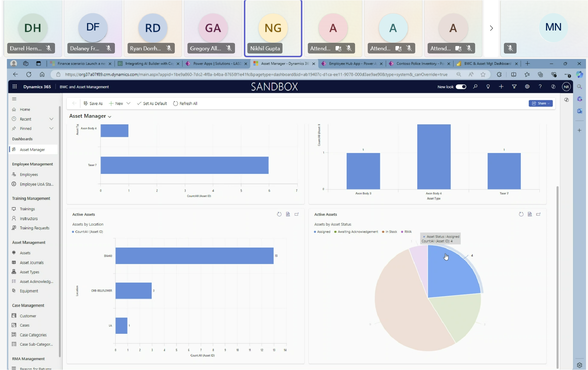Open the Dynamics 365 app launcher waffle
Screen dimensions: 588x370
15,87
